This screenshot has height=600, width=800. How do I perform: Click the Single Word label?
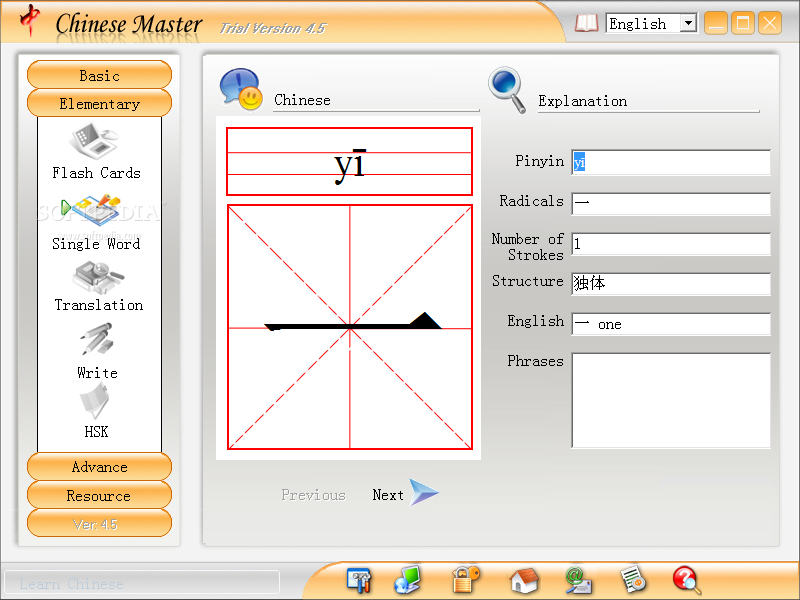(x=96, y=244)
